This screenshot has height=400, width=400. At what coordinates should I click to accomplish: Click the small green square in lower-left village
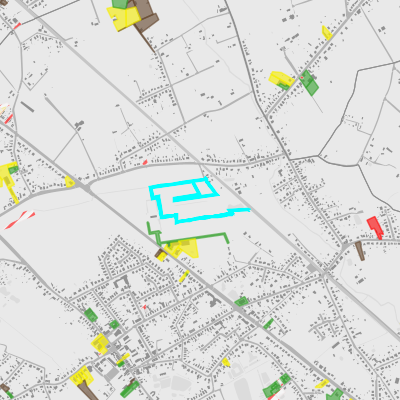click(114, 324)
